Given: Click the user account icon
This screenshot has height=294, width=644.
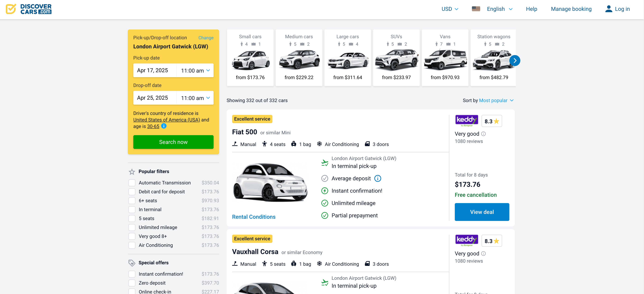Looking at the screenshot, I should point(608,9).
